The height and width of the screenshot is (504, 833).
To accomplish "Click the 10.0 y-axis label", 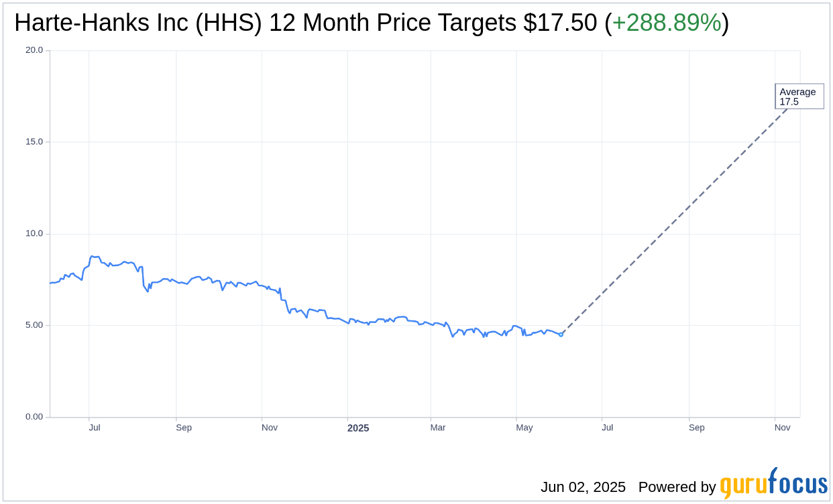I will 34,234.
